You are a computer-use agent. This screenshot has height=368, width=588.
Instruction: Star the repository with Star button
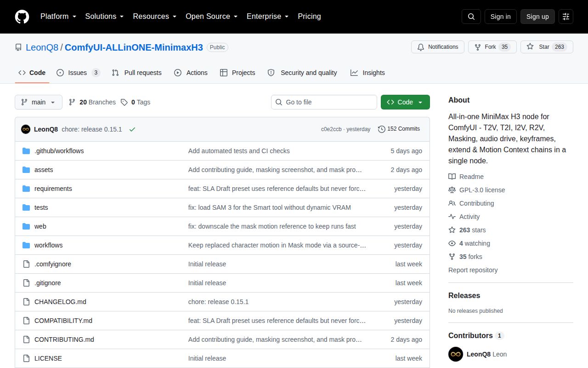point(547,47)
